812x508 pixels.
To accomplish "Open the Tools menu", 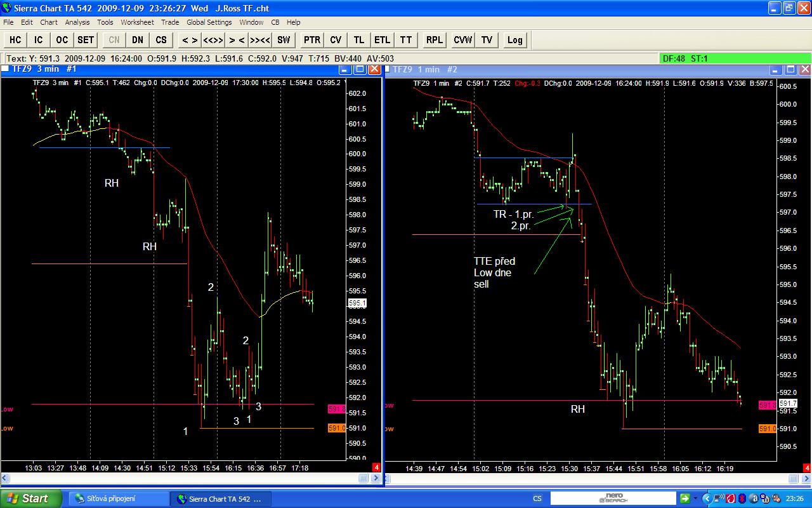I will pyautogui.click(x=105, y=22).
